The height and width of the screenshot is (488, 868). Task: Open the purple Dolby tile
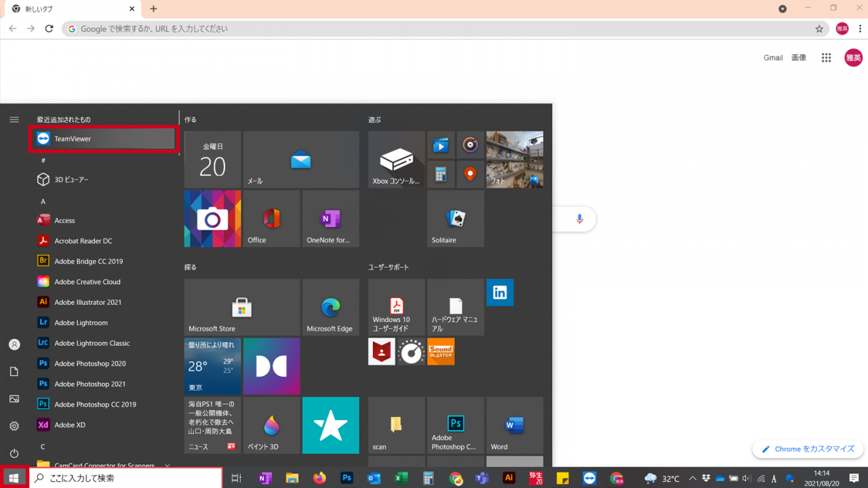pos(271,366)
